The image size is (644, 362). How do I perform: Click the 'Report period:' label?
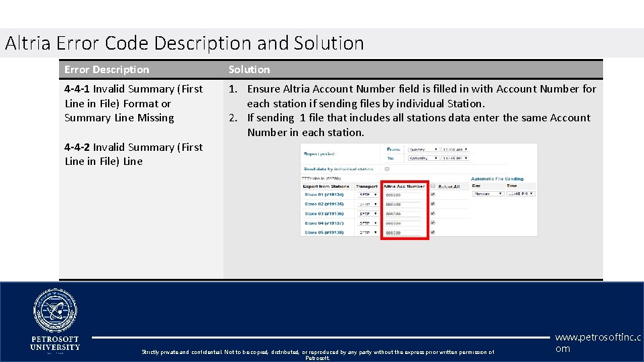tap(319, 154)
